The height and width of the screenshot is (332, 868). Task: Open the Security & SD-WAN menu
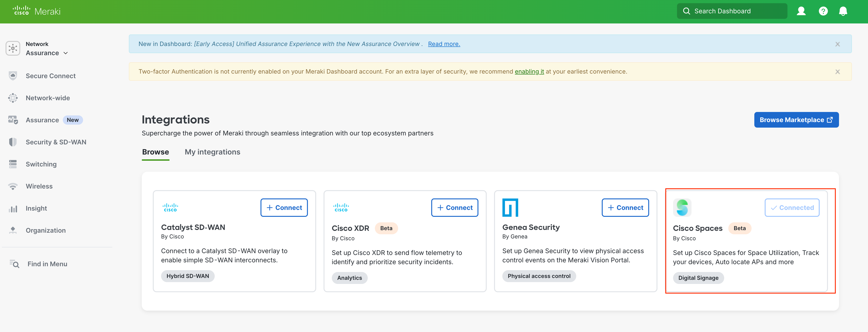tap(56, 142)
